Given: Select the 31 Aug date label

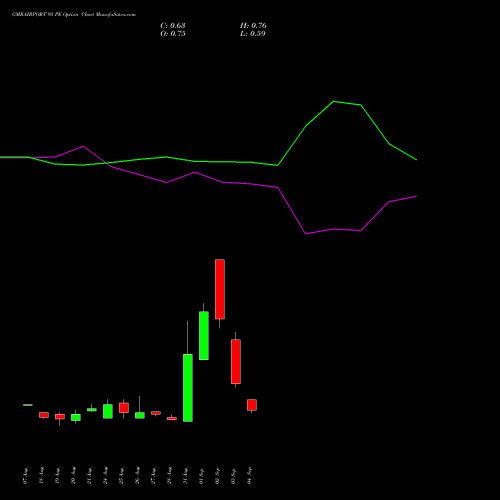Looking at the screenshot, I should pos(185,476).
